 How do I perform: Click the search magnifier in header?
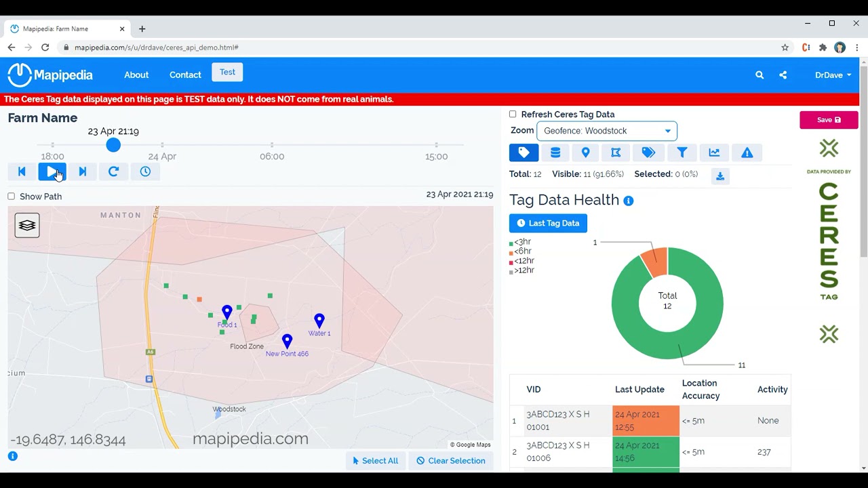click(x=759, y=75)
